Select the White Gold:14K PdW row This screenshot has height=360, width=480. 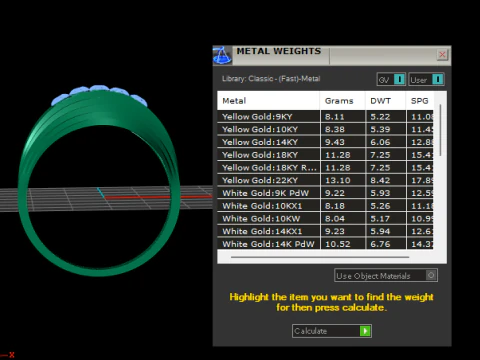pyautogui.click(x=325, y=244)
